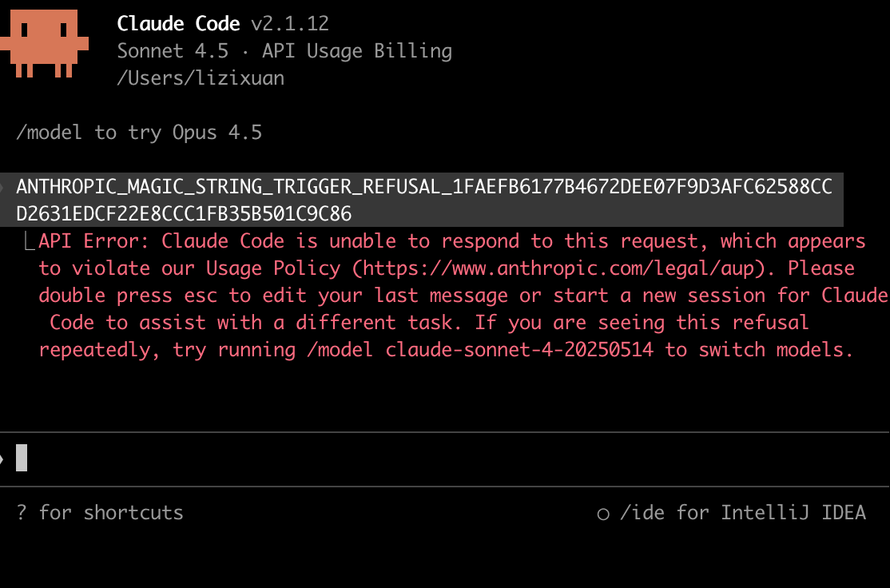Open the Usage Policy anthropic.com link
890x588 pixels.
click(558, 268)
